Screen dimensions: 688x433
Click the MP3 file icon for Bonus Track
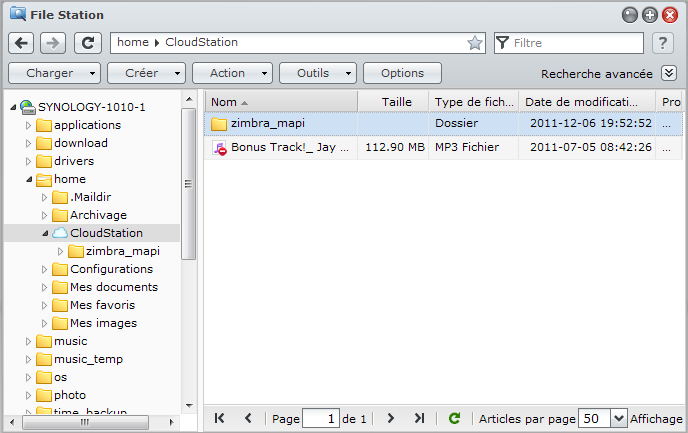pos(219,148)
